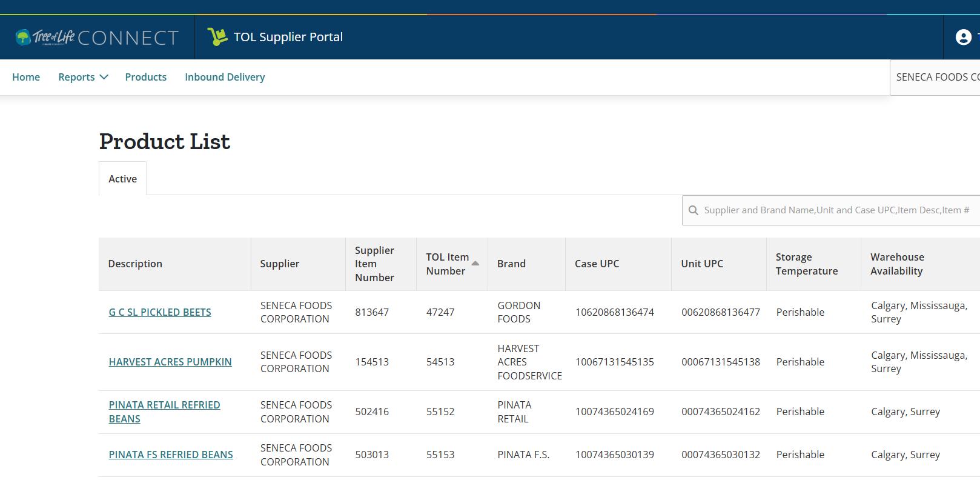980x480 pixels.
Task: Select TOL item number 55153
Action: click(440, 455)
